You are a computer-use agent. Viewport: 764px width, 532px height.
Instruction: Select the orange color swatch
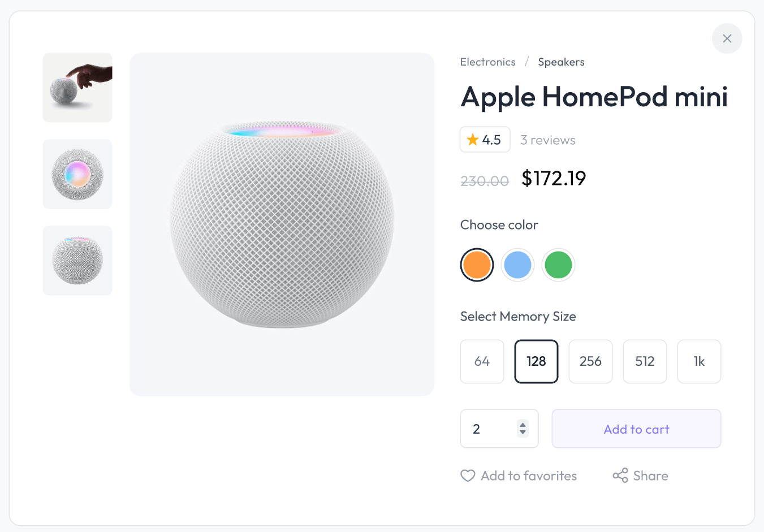click(x=477, y=265)
